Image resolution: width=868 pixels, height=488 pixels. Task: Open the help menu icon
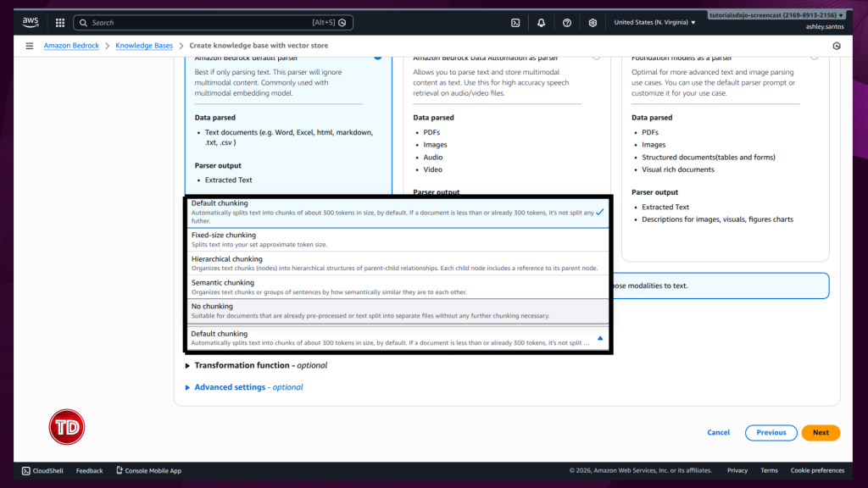click(x=566, y=23)
